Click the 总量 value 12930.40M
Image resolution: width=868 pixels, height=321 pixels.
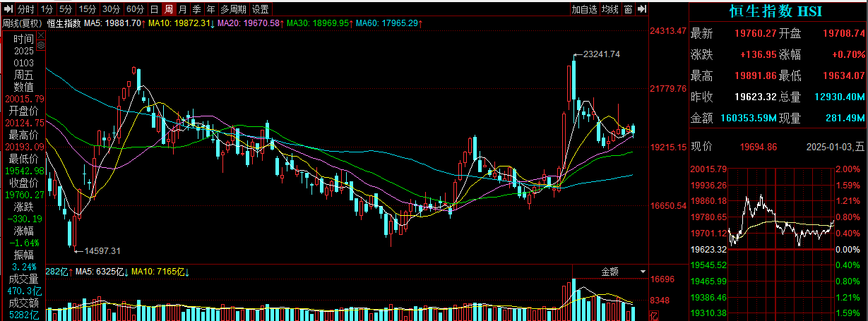(840, 96)
